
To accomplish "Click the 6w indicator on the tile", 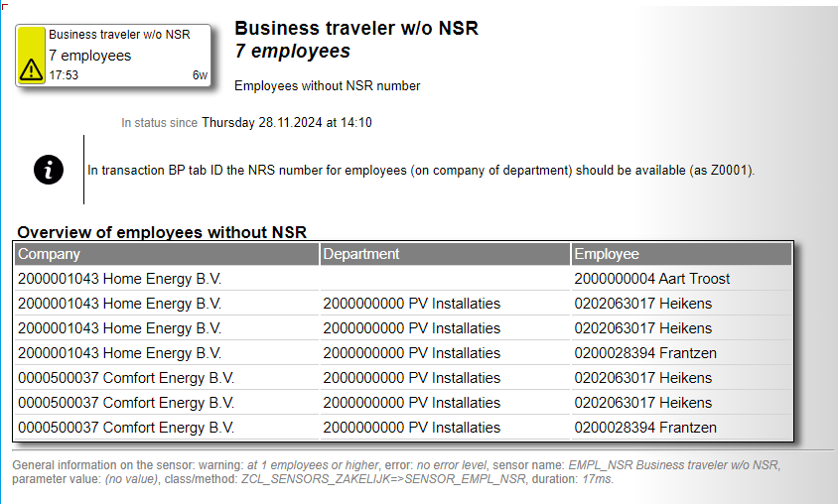I will (200, 75).
